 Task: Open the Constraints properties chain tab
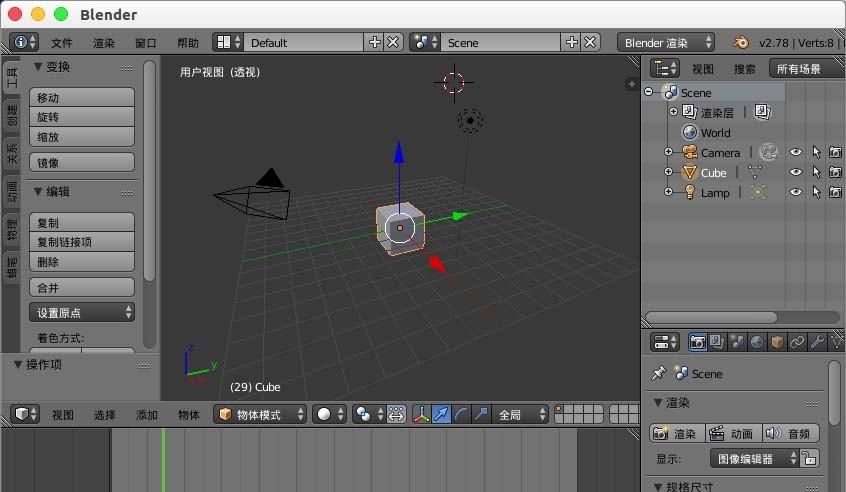tap(797, 342)
